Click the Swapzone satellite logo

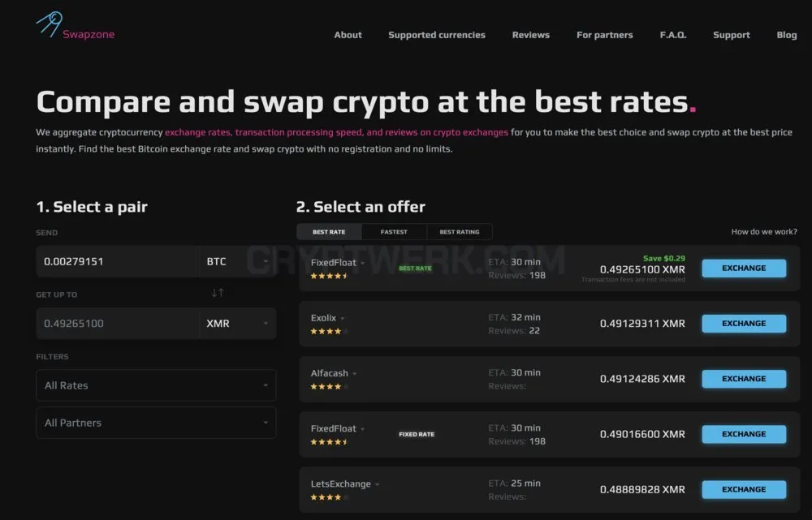50,24
